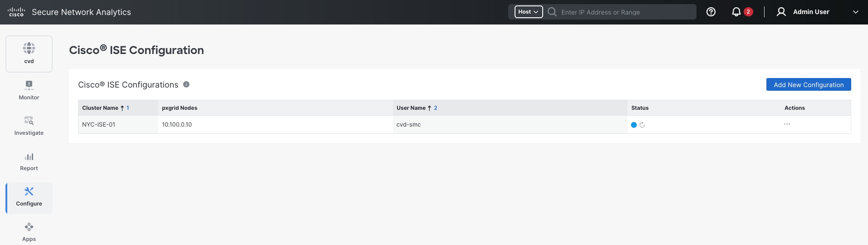Image resolution: width=868 pixels, height=245 pixels.
Task: Click the search magnifier icon
Action: click(552, 12)
